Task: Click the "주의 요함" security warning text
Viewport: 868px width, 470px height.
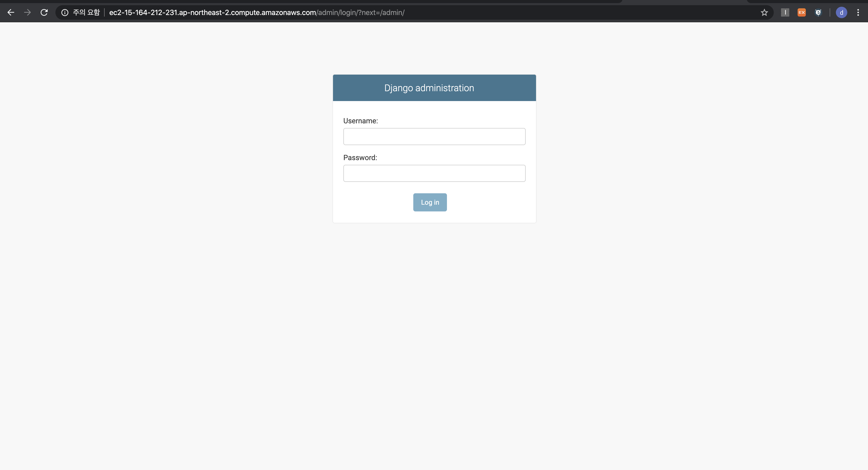Action: coord(86,12)
